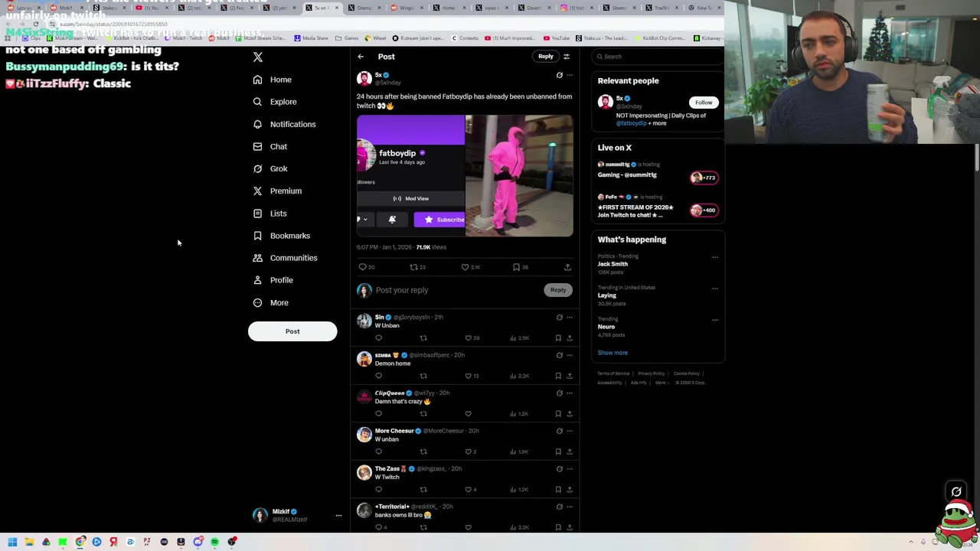Click the Terms of Service footer link
The image size is (980, 551).
click(x=613, y=373)
